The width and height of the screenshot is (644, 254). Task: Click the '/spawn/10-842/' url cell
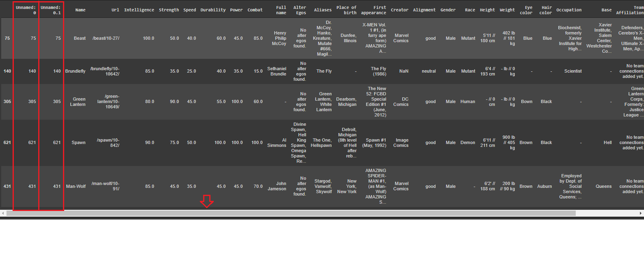pyautogui.click(x=108, y=142)
